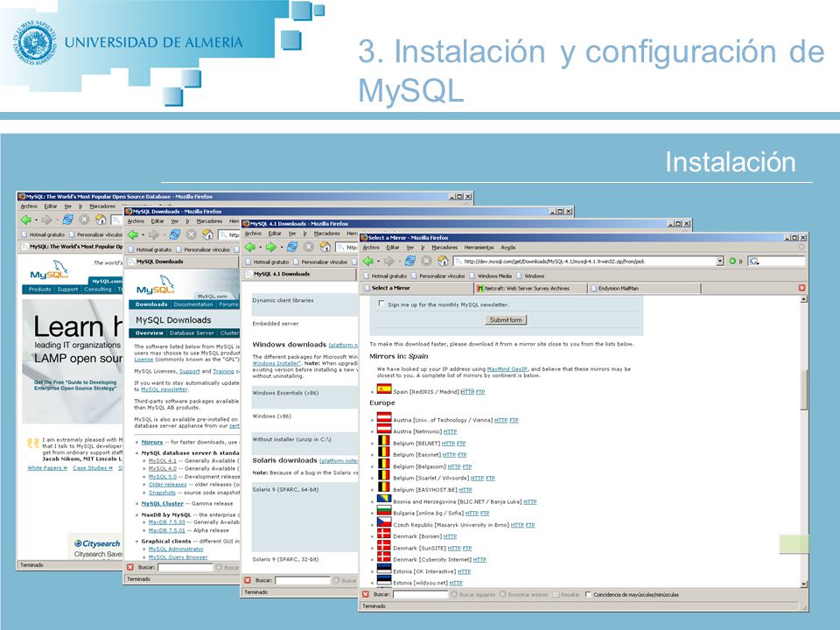
Task: Click Support nav item on MySQL home page
Action: click(x=67, y=290)
